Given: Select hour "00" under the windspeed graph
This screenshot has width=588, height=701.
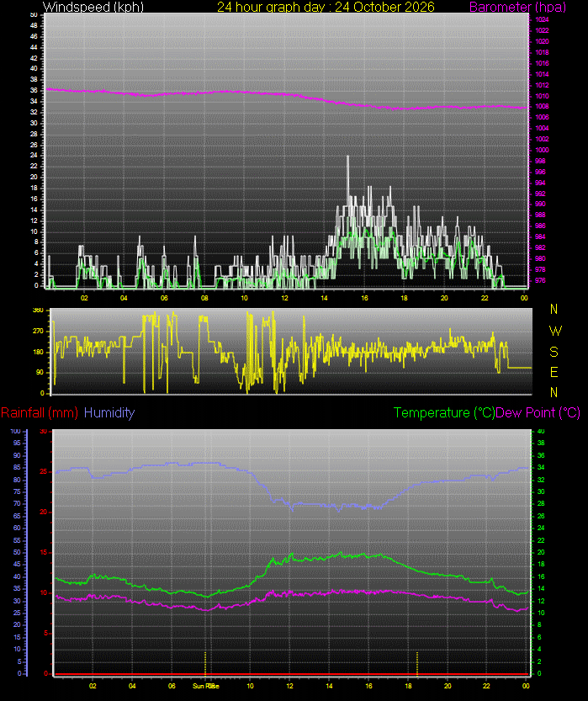Looking at the screenshot, I should coord(525,298).
